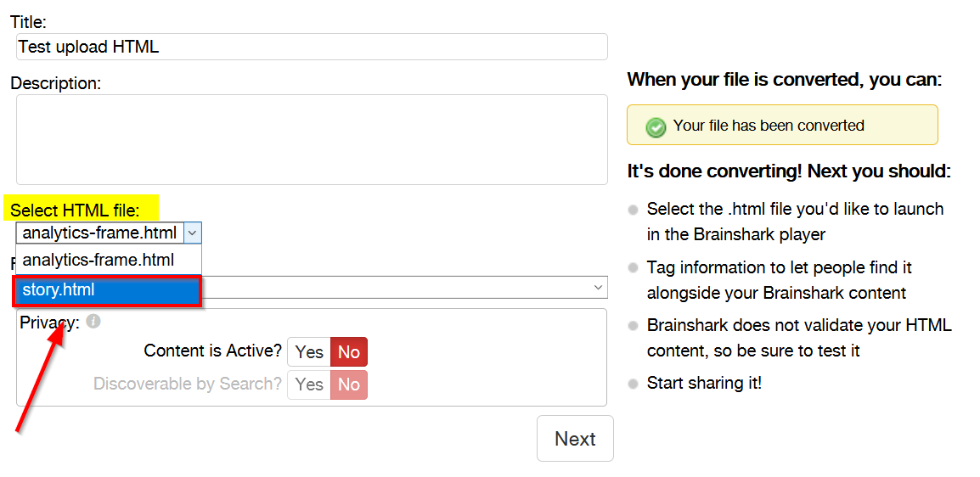Viewport: 980px width, 477px height.
Task: Click the green converted checkmark icon
Action: [x=656, y=127]
